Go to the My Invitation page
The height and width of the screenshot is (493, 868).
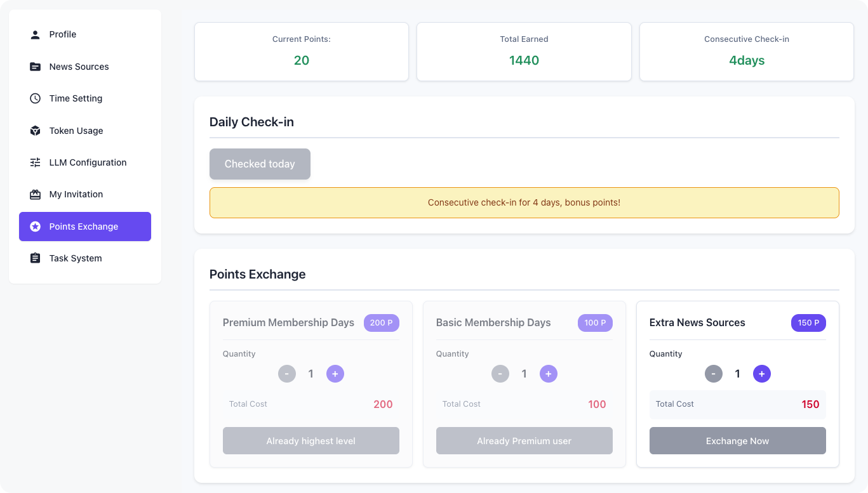point(76,194)
